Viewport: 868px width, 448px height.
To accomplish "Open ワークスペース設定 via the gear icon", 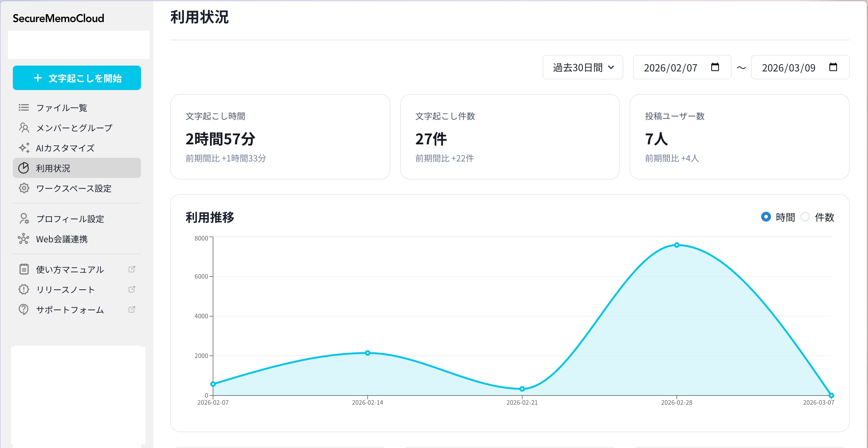I will (23, 189).
